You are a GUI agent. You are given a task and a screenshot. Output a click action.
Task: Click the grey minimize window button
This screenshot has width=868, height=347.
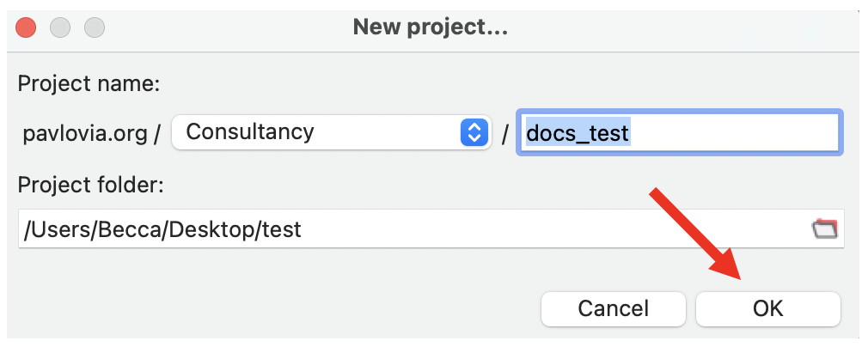60,27
